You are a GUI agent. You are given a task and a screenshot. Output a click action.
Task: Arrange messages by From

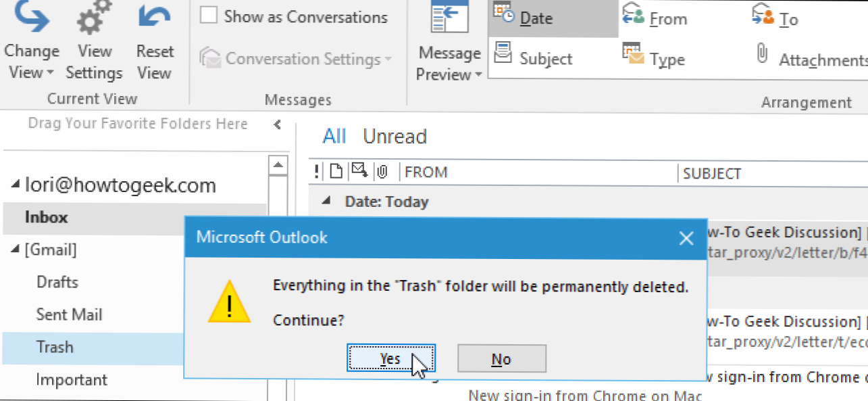(x=654, y=19)
